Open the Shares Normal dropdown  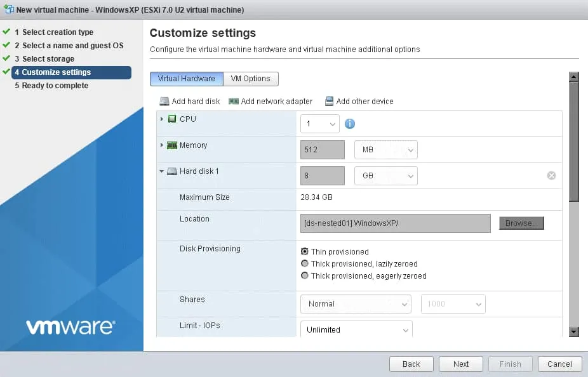(356, 304)
